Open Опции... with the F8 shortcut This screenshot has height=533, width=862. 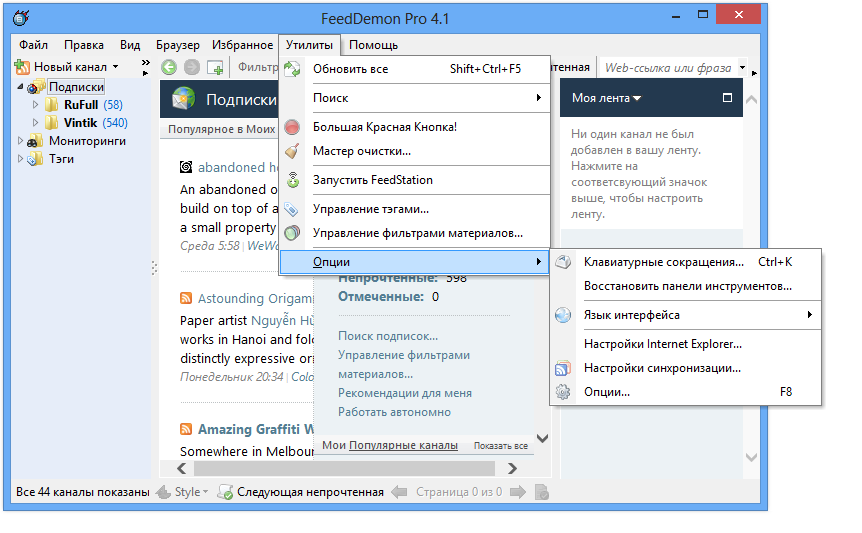[686, 392]
